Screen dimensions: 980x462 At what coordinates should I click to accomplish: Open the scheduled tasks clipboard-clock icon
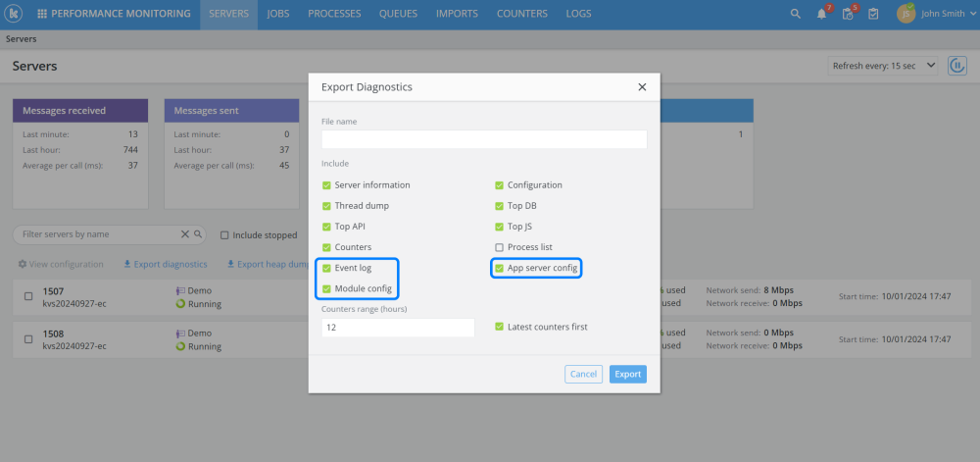[848, 14]
